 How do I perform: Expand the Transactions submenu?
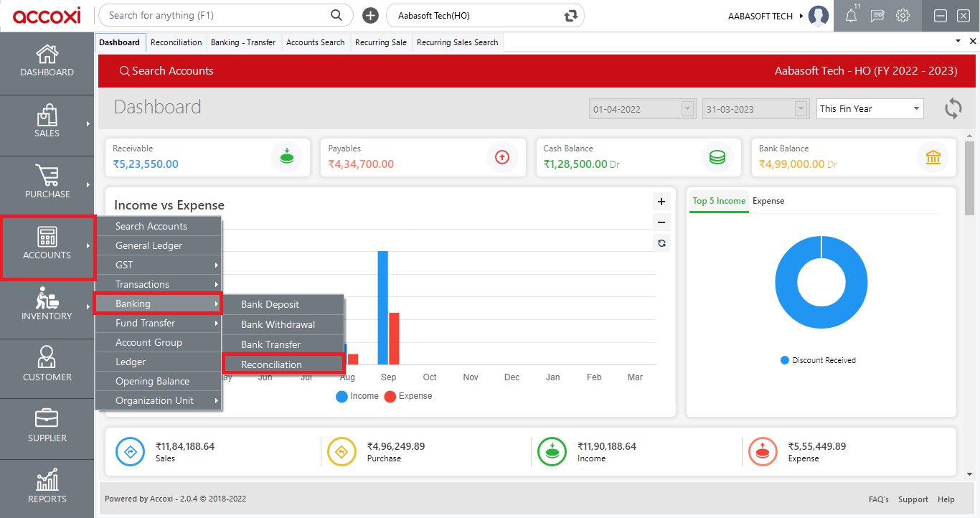point(158,284)
